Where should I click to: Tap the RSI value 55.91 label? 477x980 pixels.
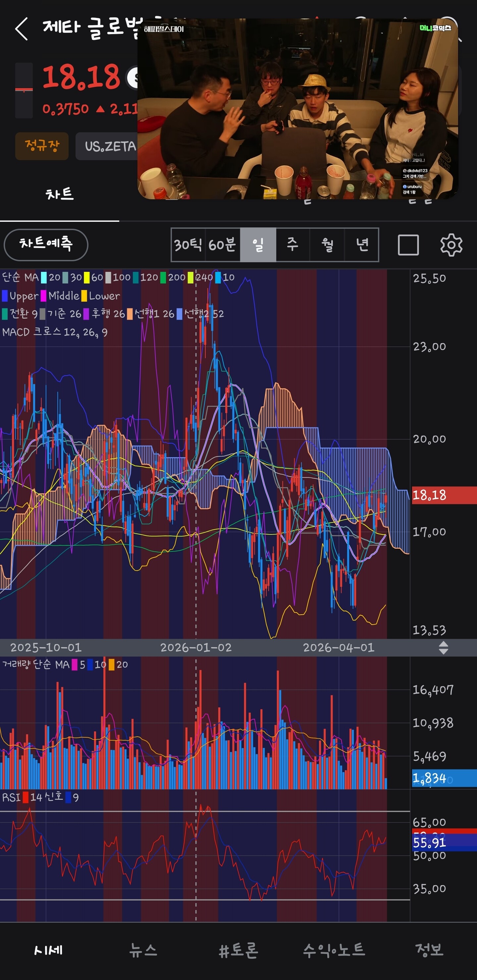(x=444, y=843)
